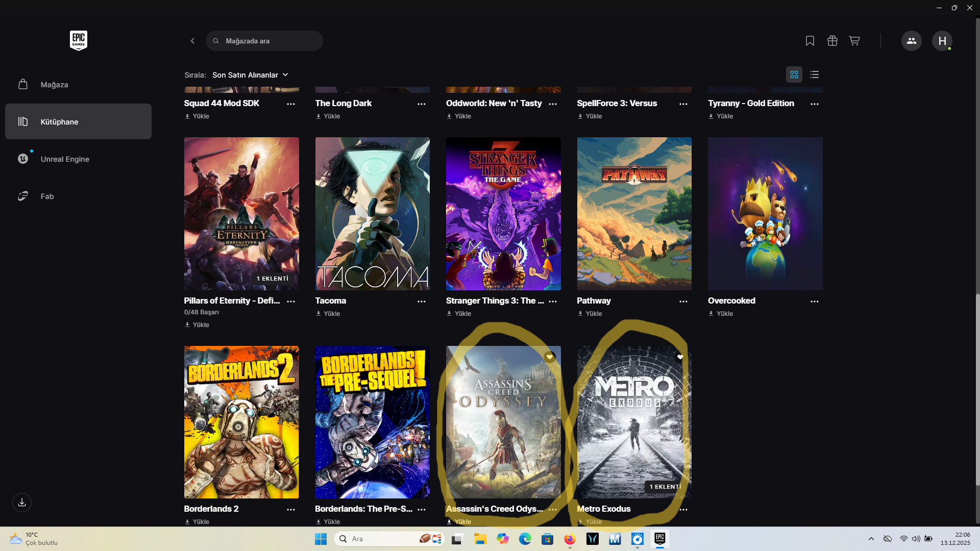Viewport: 980px width, 551px height.
Task: Click the library vertical scrollbar
Action: tap(977, 388)
